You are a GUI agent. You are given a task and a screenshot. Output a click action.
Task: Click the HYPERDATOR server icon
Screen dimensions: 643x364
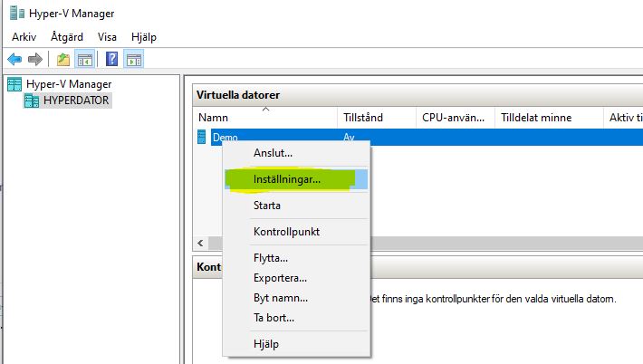[31, 101]
